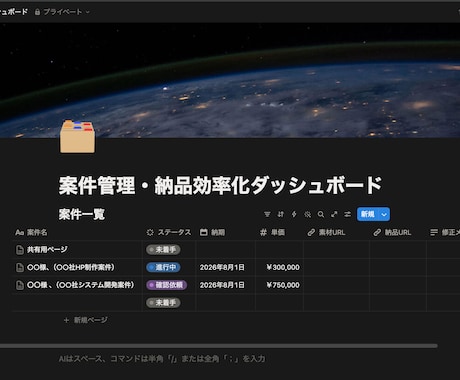
Task: Open the filter icon in the 案件一覧 toolbar
Action: click(267, 214)
